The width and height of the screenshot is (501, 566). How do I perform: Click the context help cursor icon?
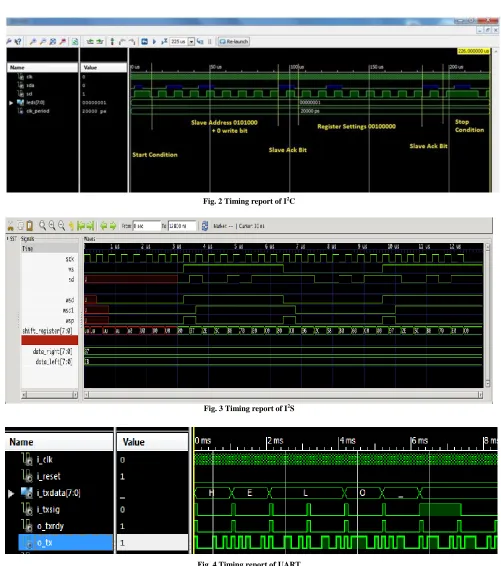[17, 42]
